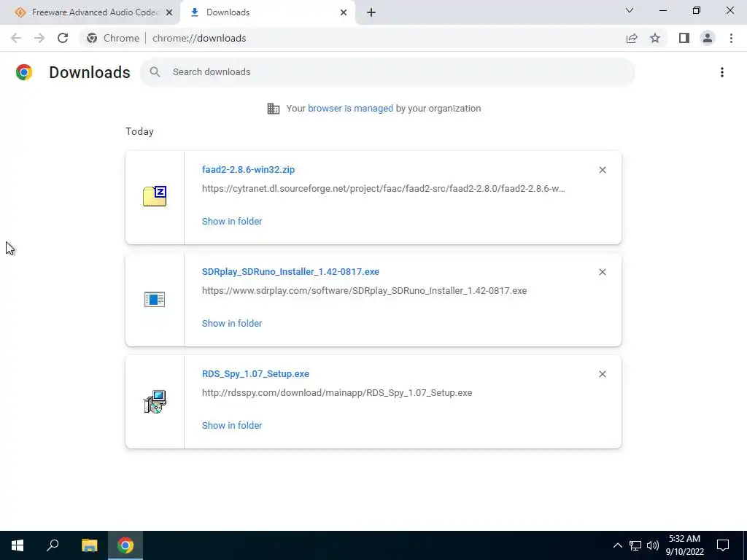Click the browser forward arrow
The height and width of the screenshot is (560, 747).
39,38
